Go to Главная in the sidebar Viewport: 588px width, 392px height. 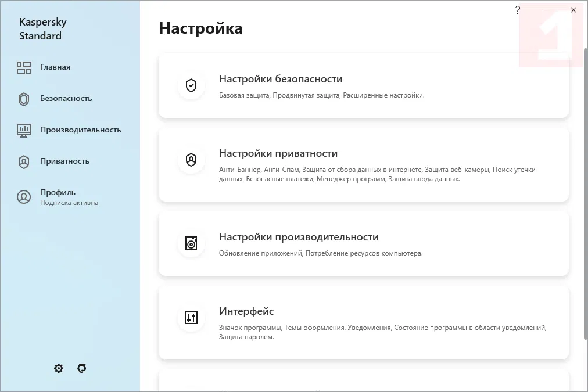(55, 67)
